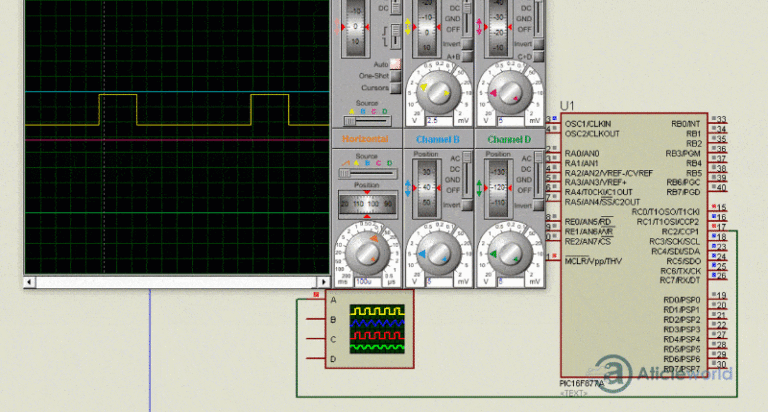The image size is (768, 412).
Task: Click the green Channel D position arrow icon
Action: [479, 188]
